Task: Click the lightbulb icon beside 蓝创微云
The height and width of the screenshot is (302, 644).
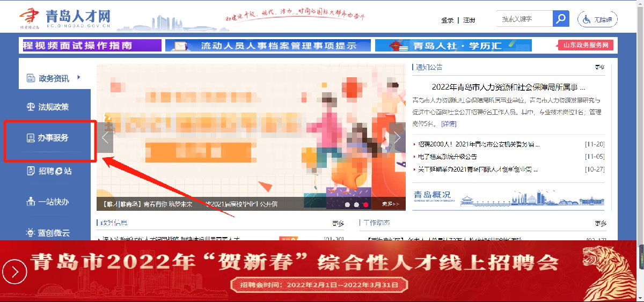Action: point(31,233)
